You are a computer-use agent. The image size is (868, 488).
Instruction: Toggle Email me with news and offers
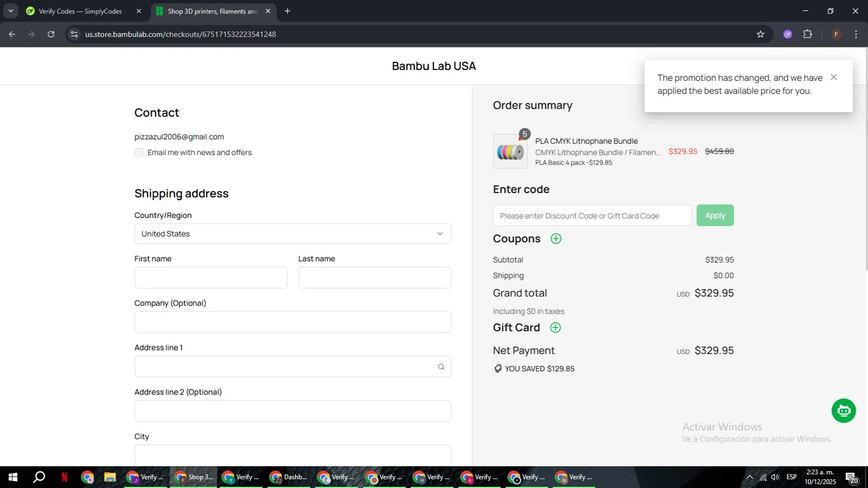[139, 153]
